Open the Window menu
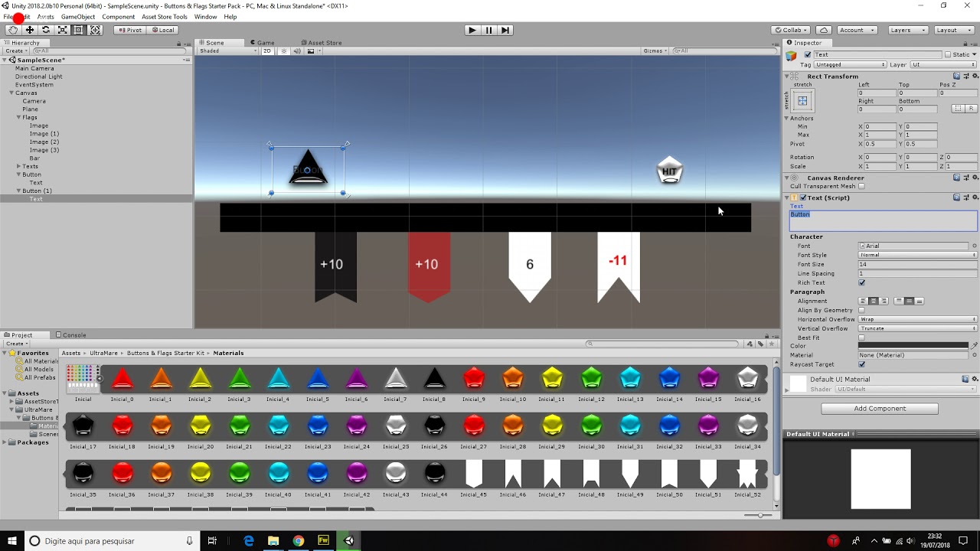Image resolution: width=980 pixels, height=551 pixels. pyautogui.click(x=205, y=16)
